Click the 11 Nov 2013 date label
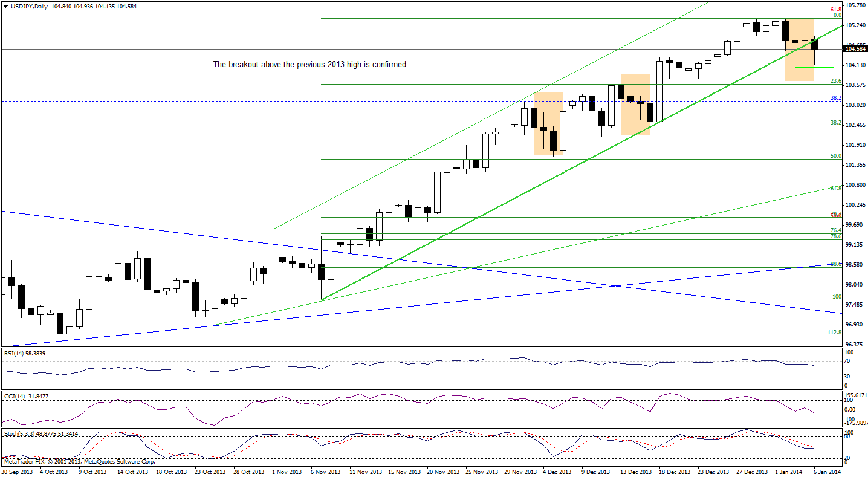The image size is (868, 477). pos(366,472)
